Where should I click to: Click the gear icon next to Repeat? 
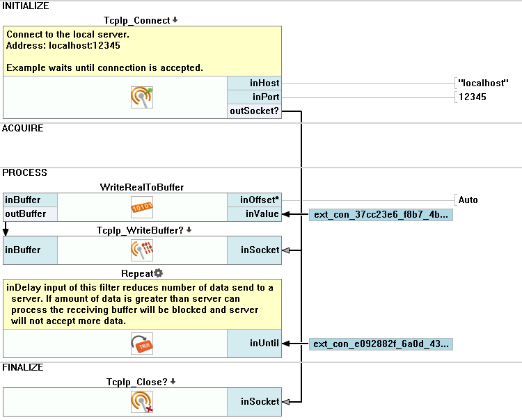click(x=158, y=273)
